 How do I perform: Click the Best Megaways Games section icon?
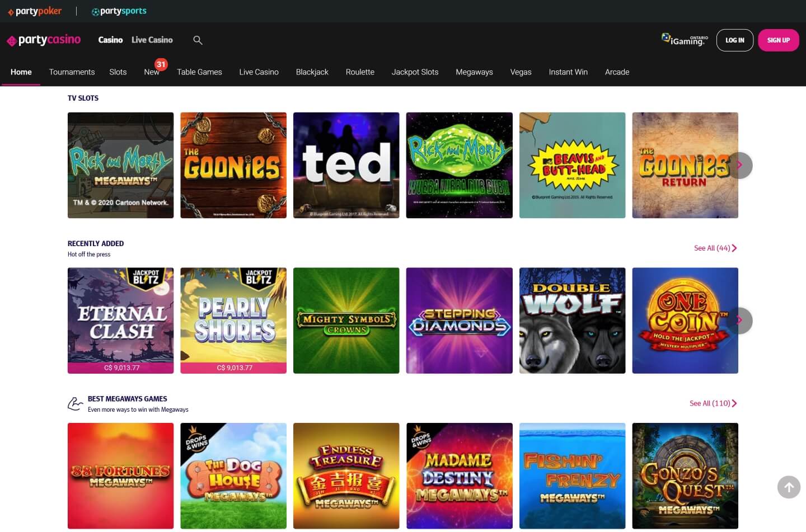[75, 403]
